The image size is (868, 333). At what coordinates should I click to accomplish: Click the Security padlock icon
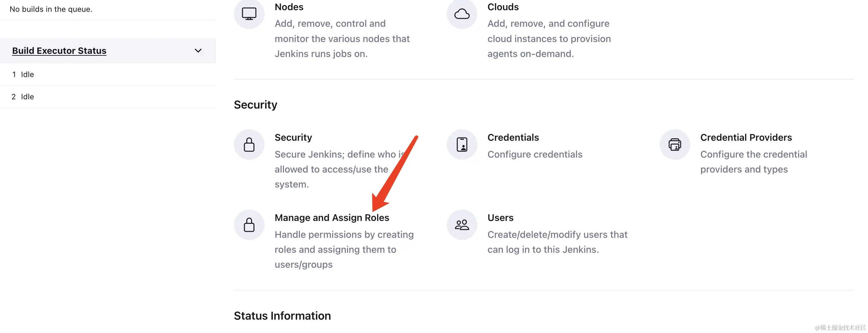tap(249, 145)
